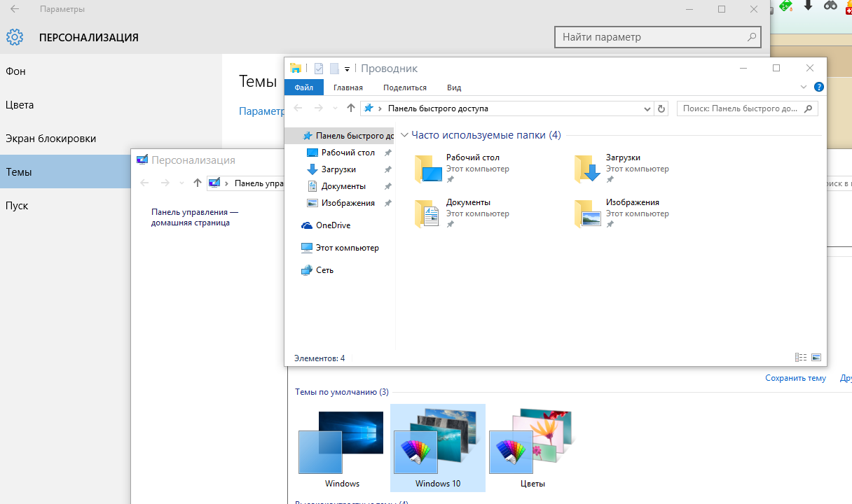Screen dimensions: 852x504
Task: Click the Explorer app icon in title bar
Action: [296, 68]
